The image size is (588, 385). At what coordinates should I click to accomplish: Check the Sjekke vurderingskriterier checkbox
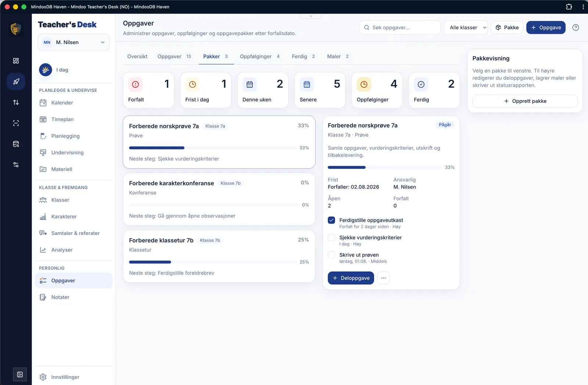331,237
